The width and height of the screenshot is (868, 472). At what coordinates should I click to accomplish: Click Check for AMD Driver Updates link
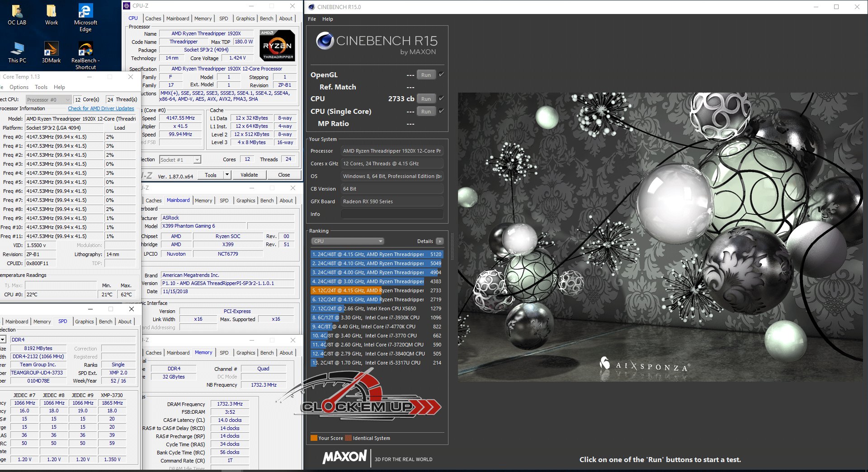(x=101, y=108)
